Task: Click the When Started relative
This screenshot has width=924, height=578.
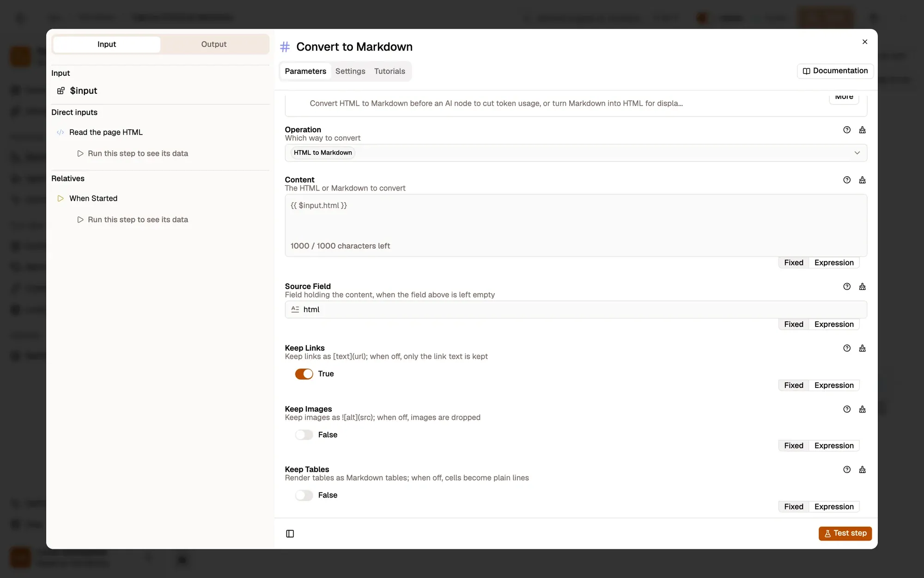Action: click(93, 198)
